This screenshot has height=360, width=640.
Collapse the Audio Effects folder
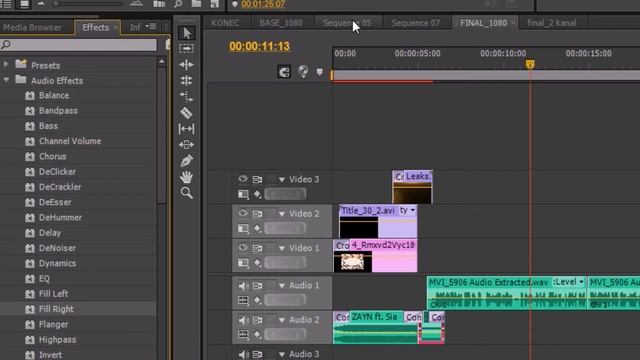[x=6, y=80]
